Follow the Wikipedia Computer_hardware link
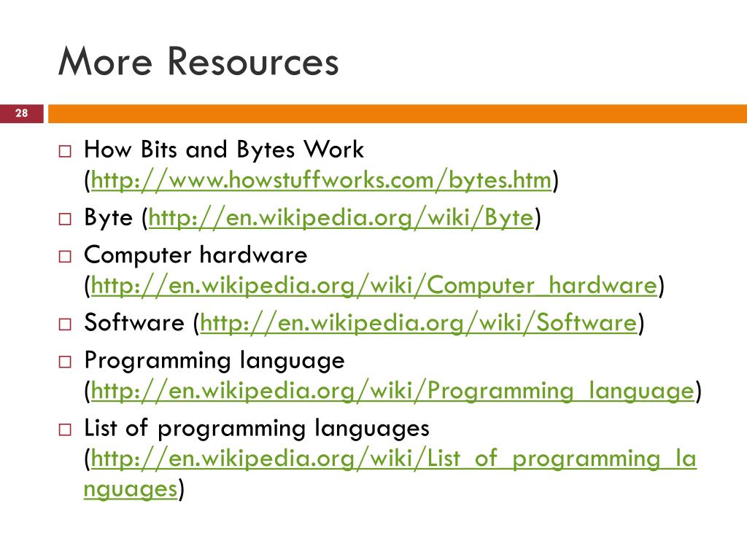747x560 pixels. pyautogui.click(x=374, y=286)
